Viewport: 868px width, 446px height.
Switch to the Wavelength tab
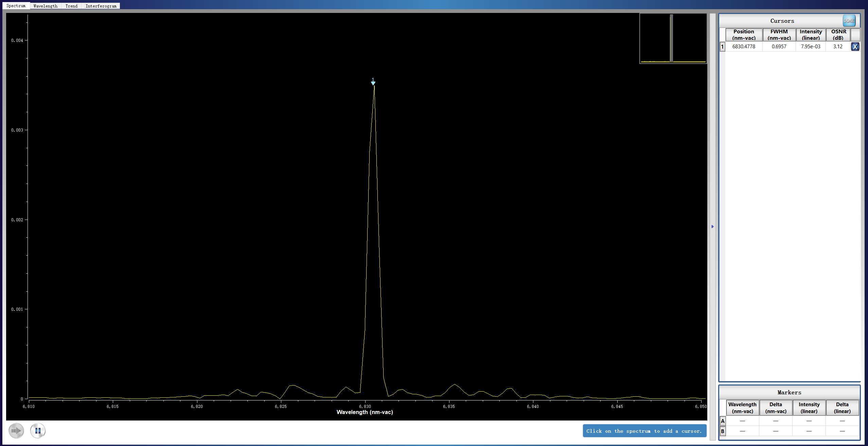coord(46,6)
